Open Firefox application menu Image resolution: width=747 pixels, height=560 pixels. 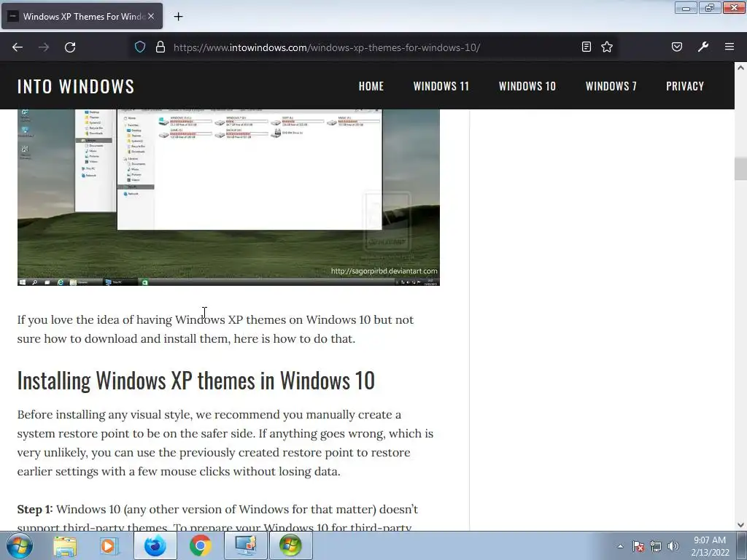pyautogui.click(x=729, y=47)
